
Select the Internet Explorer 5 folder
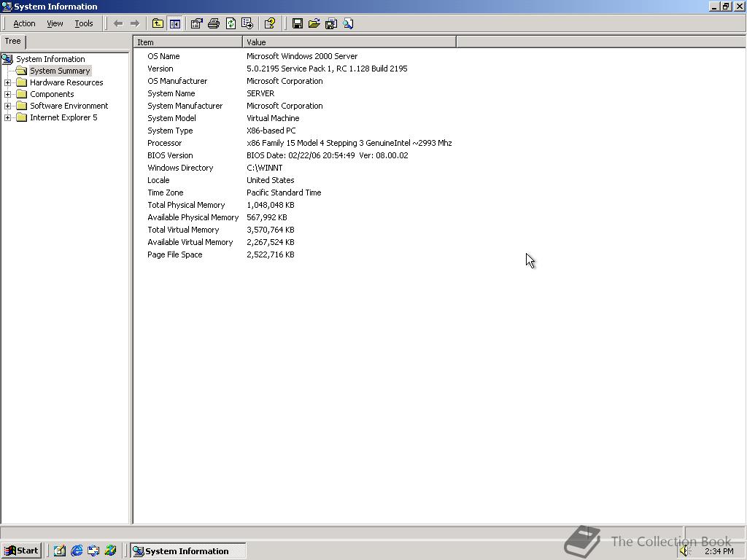[x=63, y=117]
